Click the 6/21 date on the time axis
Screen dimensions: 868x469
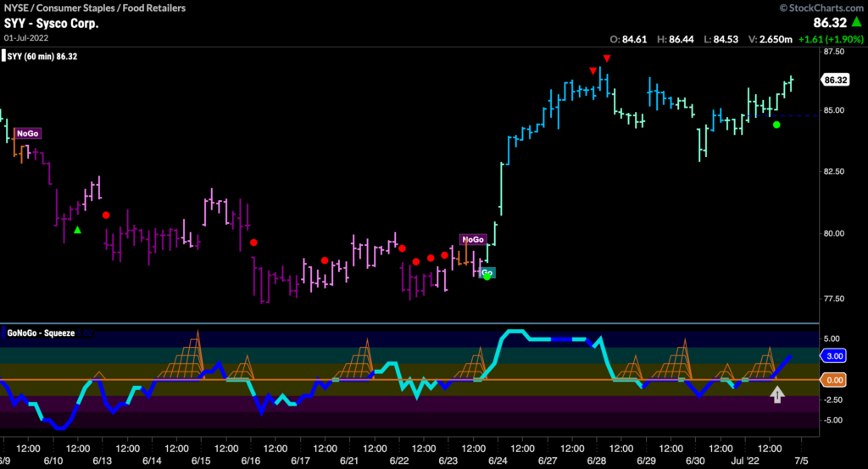pos(349,461)
